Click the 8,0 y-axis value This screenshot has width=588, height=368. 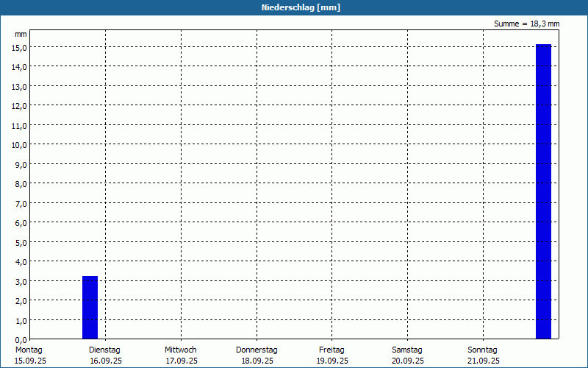[x=21, y=184]
